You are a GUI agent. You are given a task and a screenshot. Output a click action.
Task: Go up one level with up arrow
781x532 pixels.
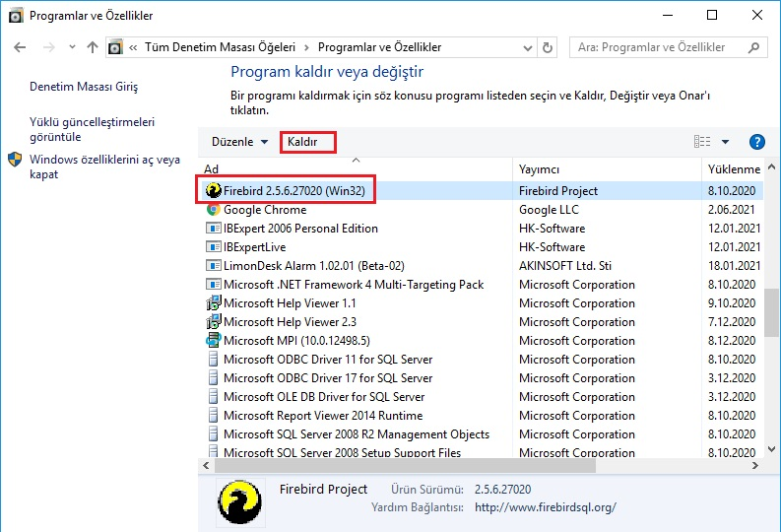[93, 47]
